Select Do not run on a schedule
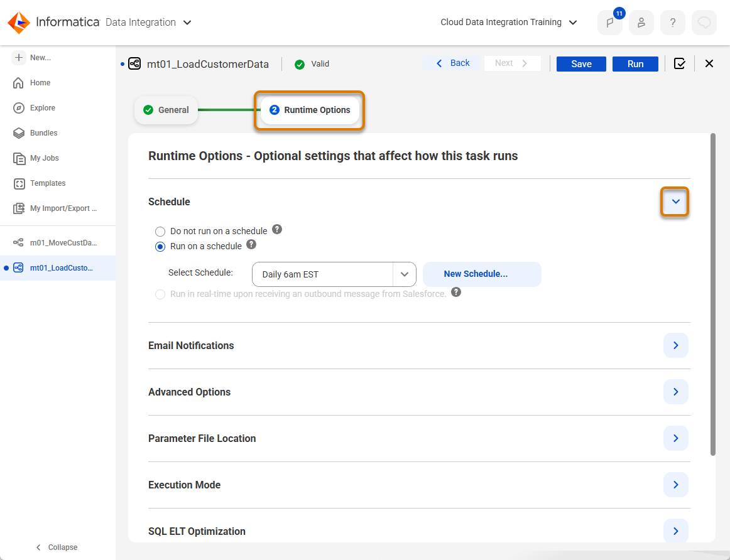This screenshot has height=560, width=730. point(160,232)
